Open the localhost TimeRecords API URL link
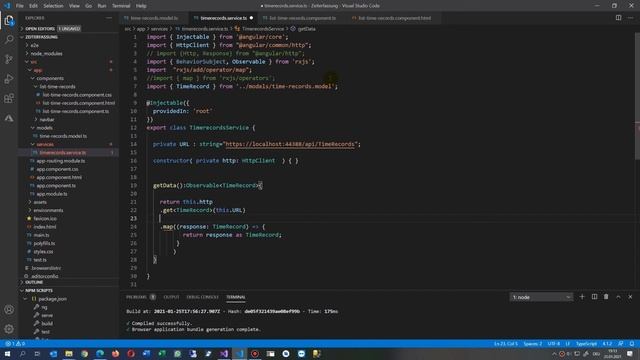Image resolution: width=640 pixels, height=360 pixels. tap(290, 144)
